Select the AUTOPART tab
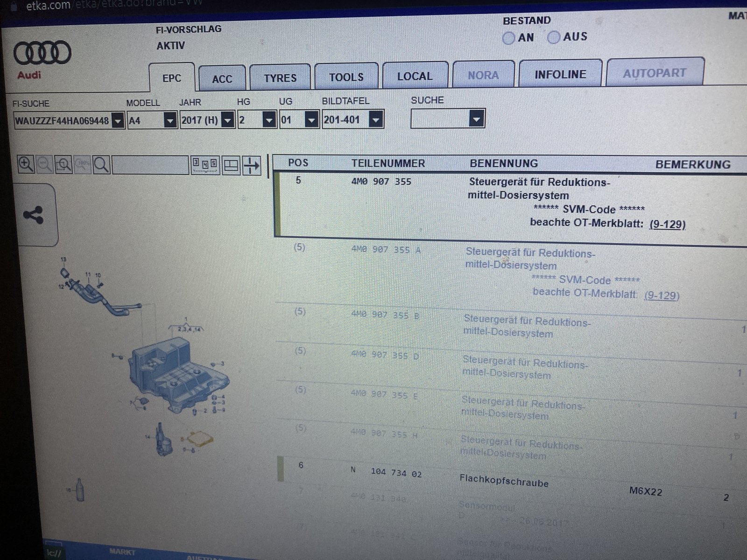This screenshot has width=747, height=560. pyautogui.click(x=655, y=72)
